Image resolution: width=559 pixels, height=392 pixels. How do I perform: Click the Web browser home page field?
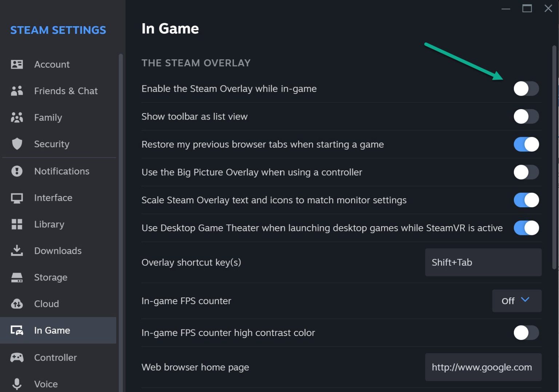pos(483,367)
